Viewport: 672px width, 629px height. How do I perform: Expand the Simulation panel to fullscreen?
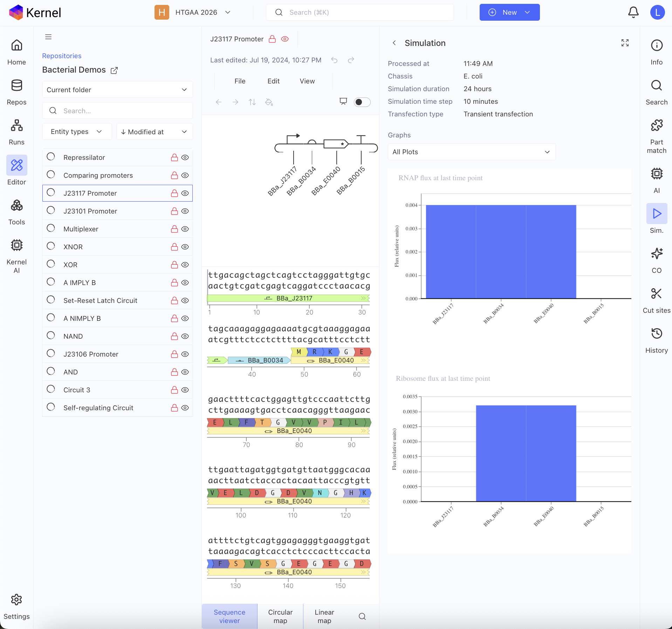point(625,43)
